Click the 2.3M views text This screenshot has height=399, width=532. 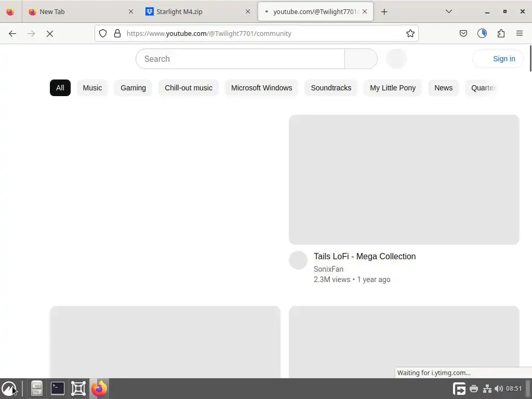[x=332, y=280]
